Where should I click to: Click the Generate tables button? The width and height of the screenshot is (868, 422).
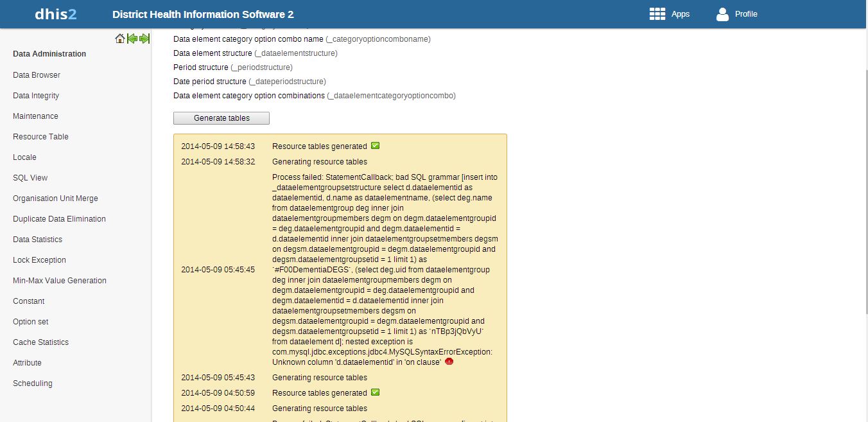tap(221, 118)
